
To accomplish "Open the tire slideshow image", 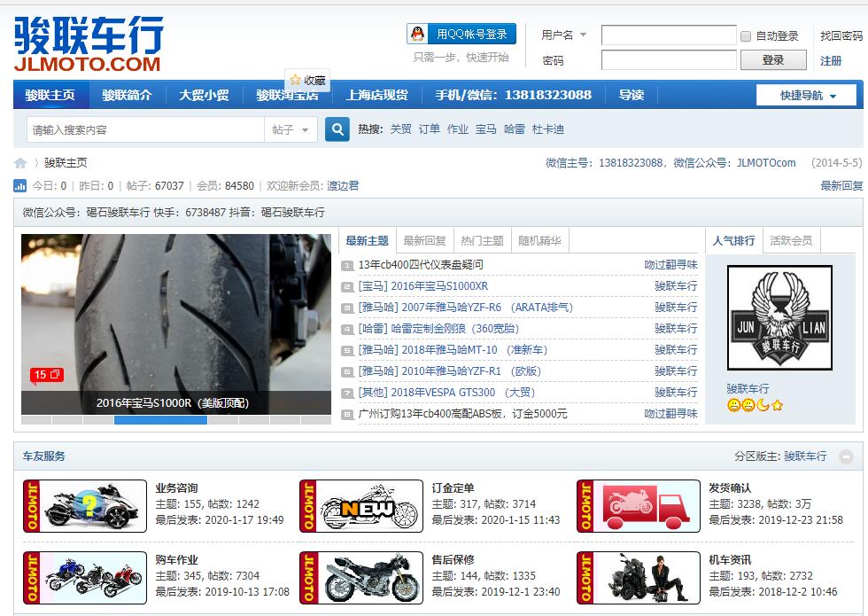I will pos(176,324).
